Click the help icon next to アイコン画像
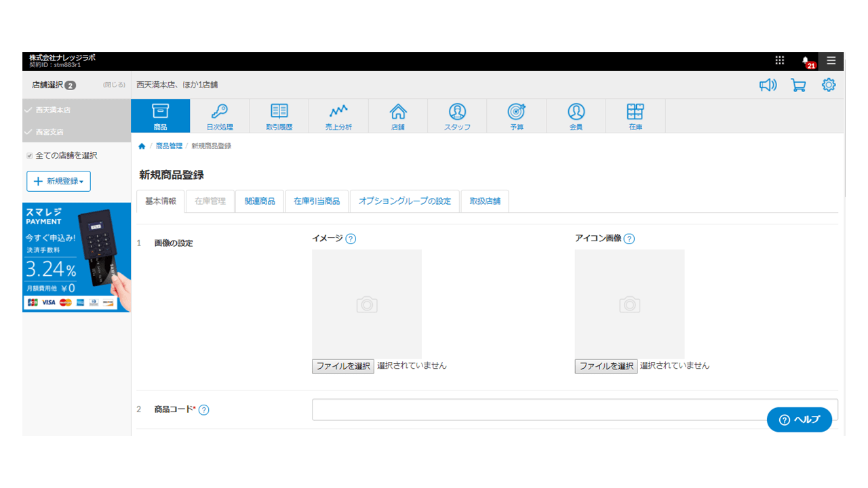 pyautogui.click(x=629, y=239)
